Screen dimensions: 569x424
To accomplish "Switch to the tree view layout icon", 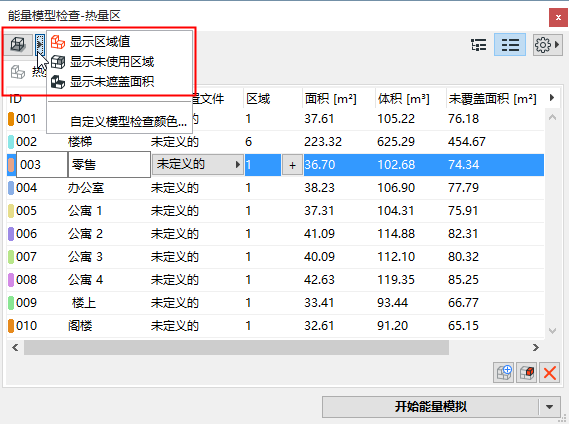I will (x=478, y=45).
